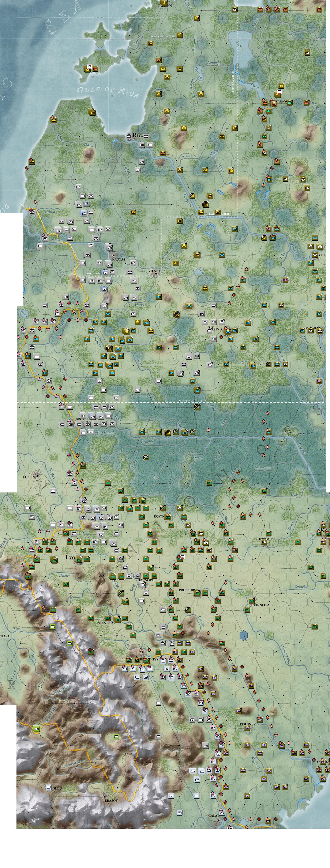Click the Gulf of Riga label
Screen dimensions: 330x868
[x=108, y=92]
